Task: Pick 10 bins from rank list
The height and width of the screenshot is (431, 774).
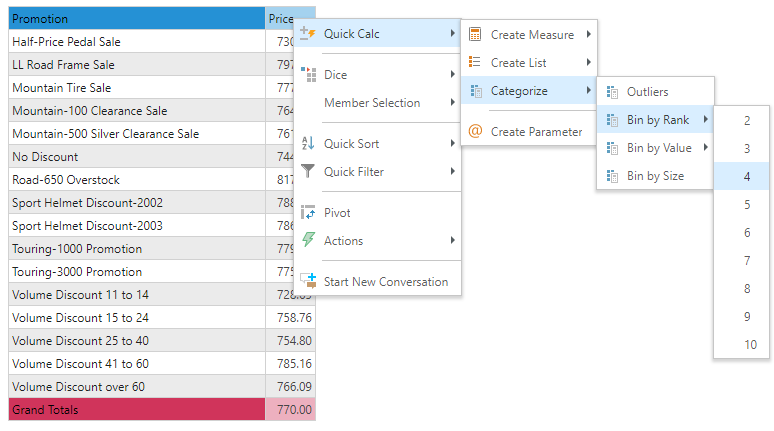Action: pyautogui.click(x=750, y=344)
